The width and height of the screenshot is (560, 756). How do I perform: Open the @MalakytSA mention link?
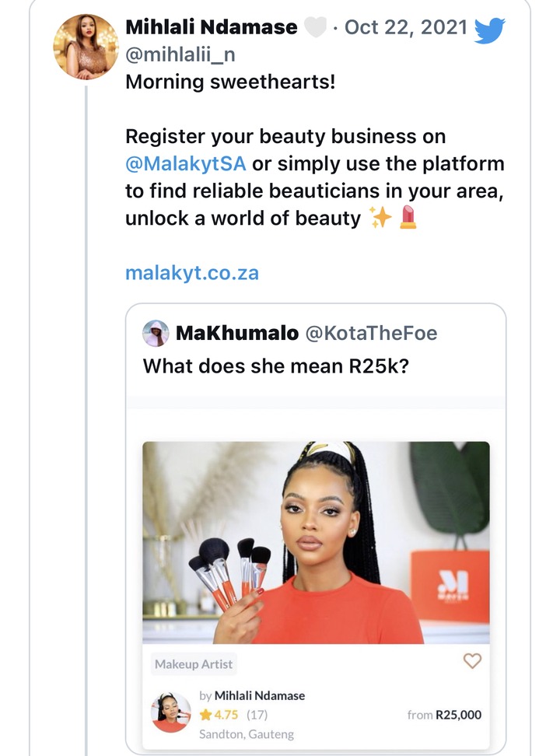click(186, 163)
